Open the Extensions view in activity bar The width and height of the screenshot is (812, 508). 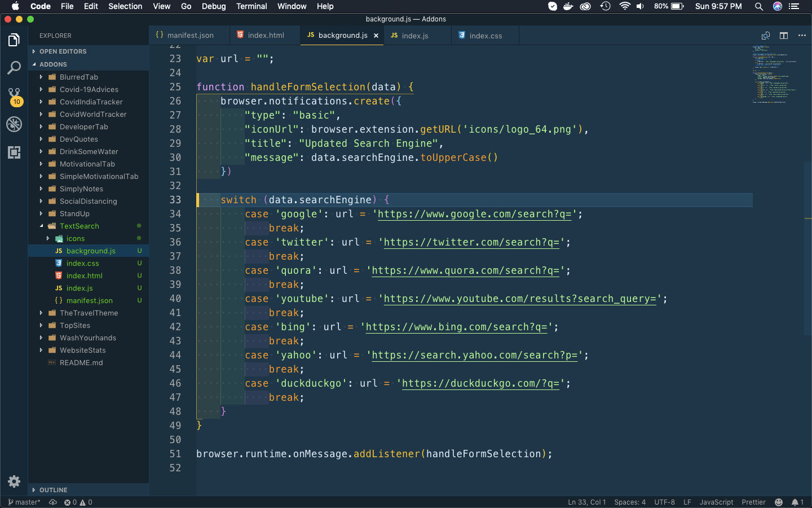[14, 152]
